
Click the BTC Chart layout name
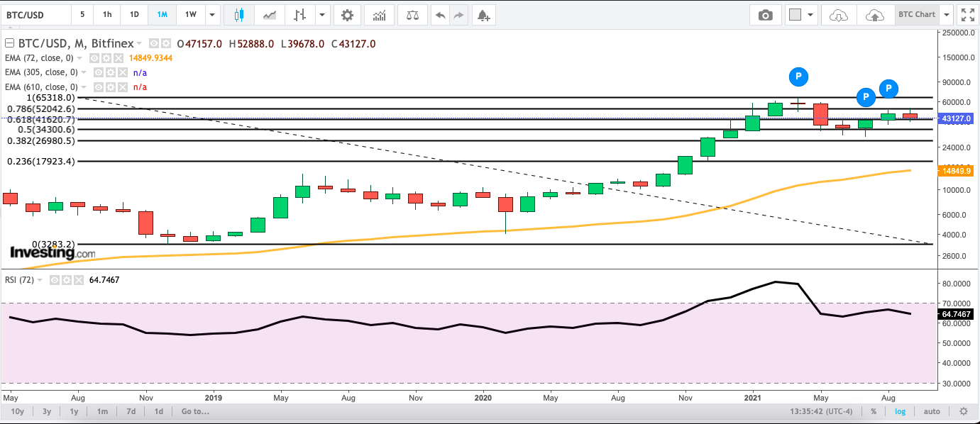tap(916, 15)
